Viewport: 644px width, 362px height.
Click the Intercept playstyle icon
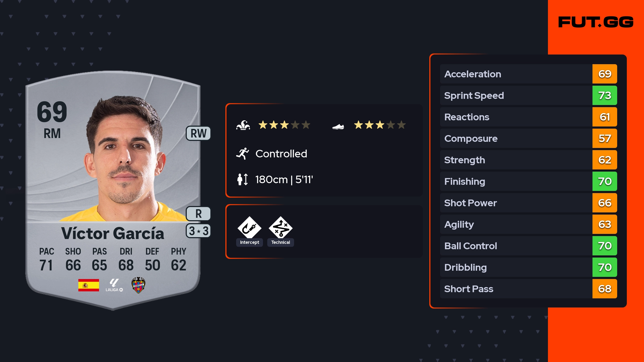249,228
